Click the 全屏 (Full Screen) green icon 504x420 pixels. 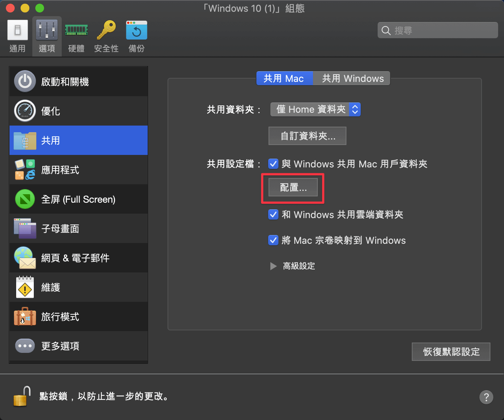pyautogui.click(x=25, y=199)
